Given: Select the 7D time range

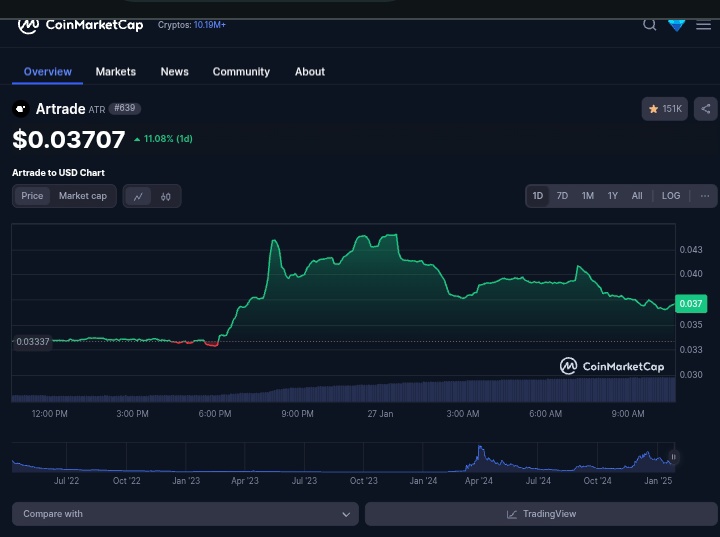Looking at the screenshot, I should (x=562, y=196).
